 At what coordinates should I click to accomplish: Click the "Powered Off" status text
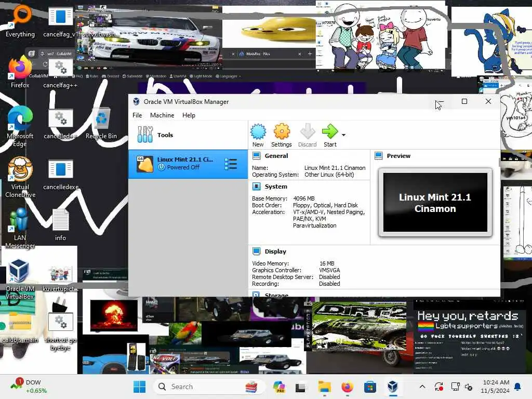183,167
